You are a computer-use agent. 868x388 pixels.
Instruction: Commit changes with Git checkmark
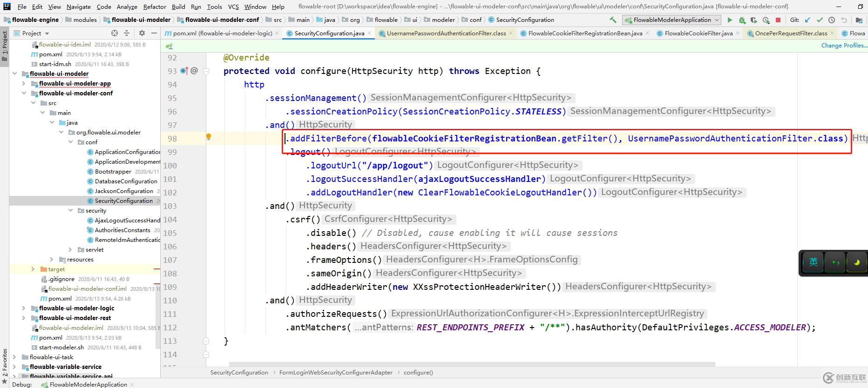(820, 20)
